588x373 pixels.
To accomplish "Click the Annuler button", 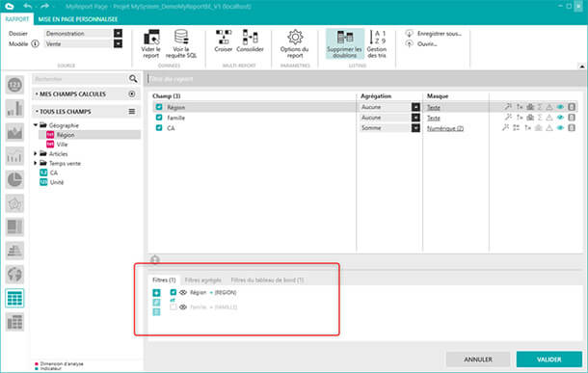I will click(478, 360).
